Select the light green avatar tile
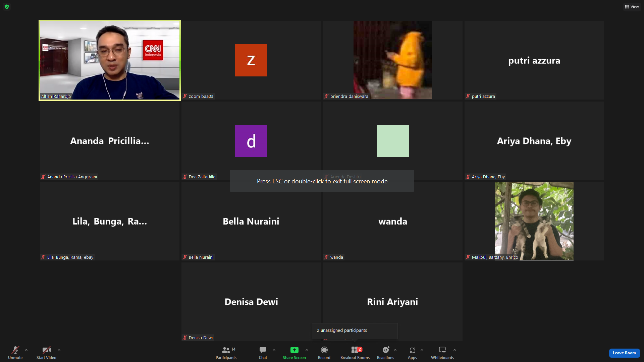644x362 pixels. [x=393, y=141]
